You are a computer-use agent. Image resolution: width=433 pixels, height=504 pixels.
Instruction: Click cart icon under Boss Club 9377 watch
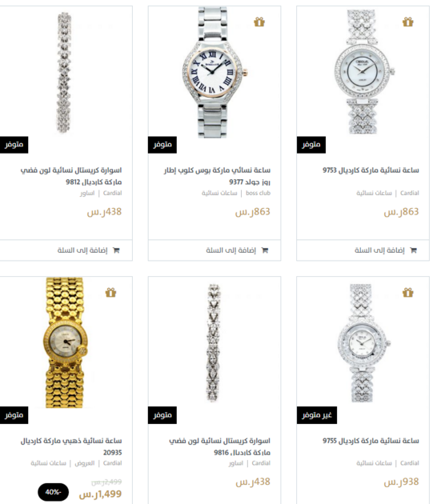[265, 250]
